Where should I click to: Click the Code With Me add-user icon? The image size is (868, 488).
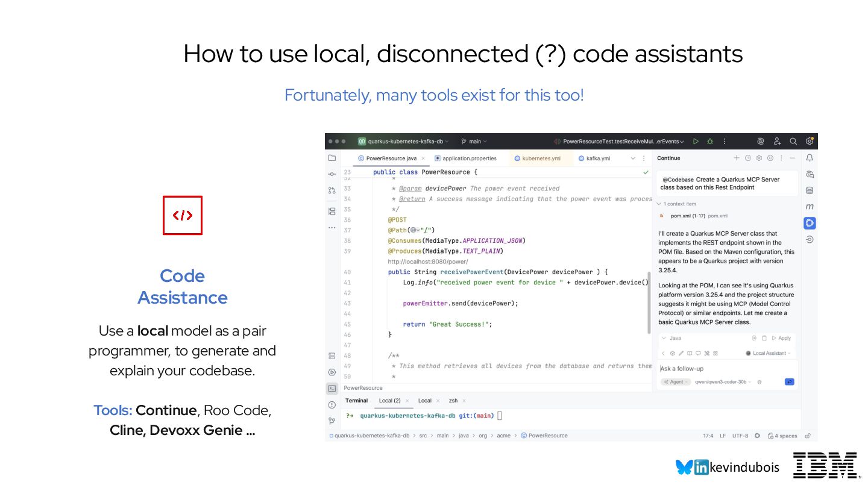click(x=777, y=142)
